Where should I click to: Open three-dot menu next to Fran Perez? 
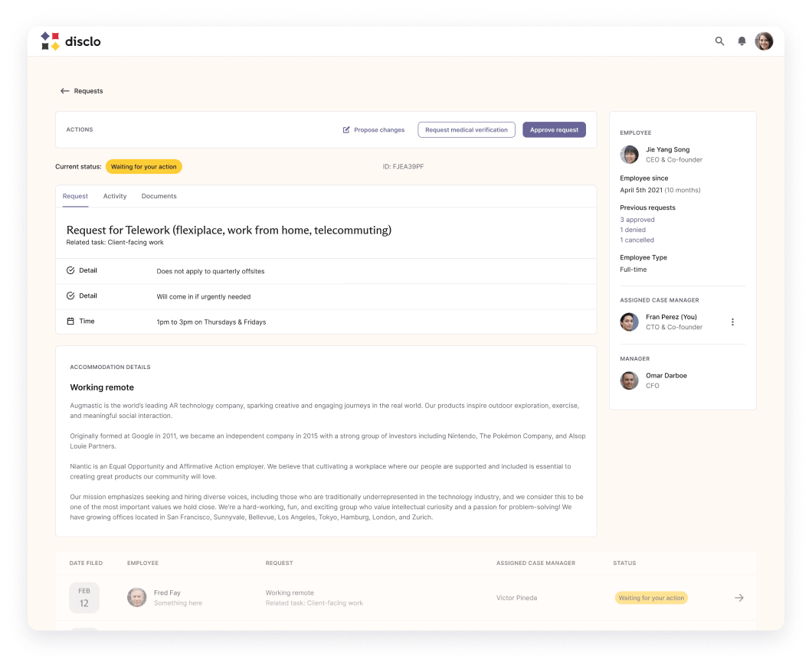pos(732,322)
